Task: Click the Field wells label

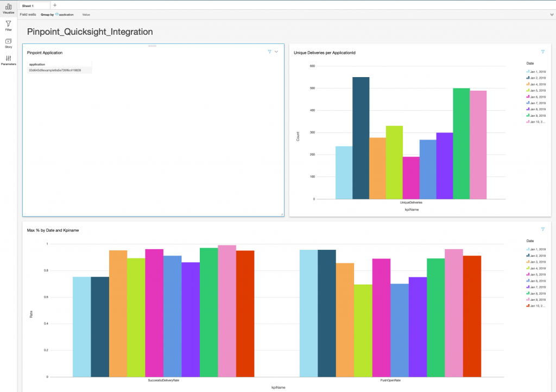Action: tap(28, 15)
